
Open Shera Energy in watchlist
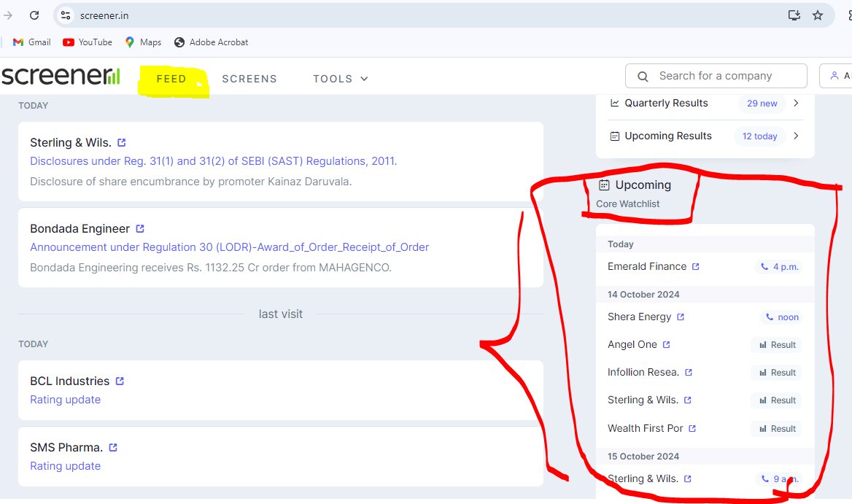click(x=640, y=317)
